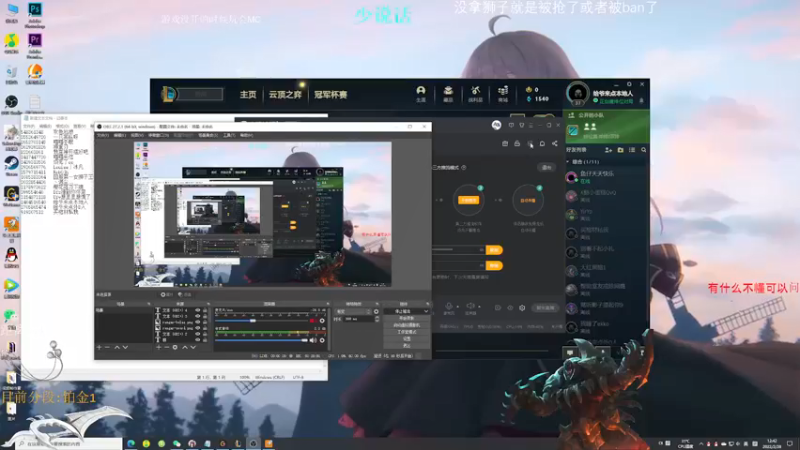
Task: Open settings gear for first mixer channel
Action: click(322, 321)
